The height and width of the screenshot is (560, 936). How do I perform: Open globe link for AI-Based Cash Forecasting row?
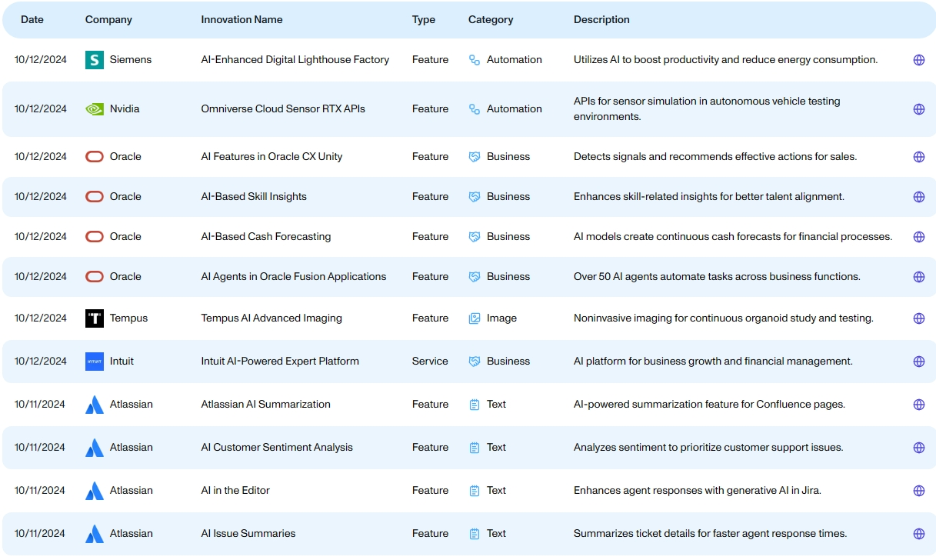(x=918, y=237)
